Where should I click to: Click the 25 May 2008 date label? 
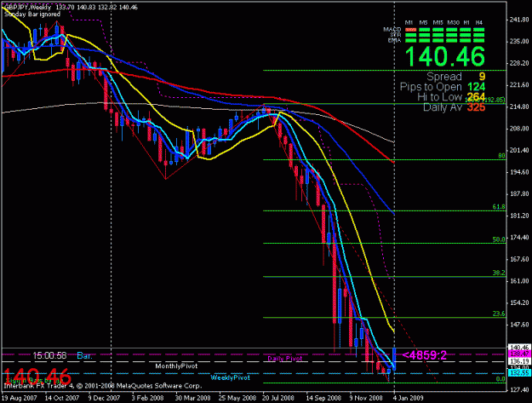point(237,398)
